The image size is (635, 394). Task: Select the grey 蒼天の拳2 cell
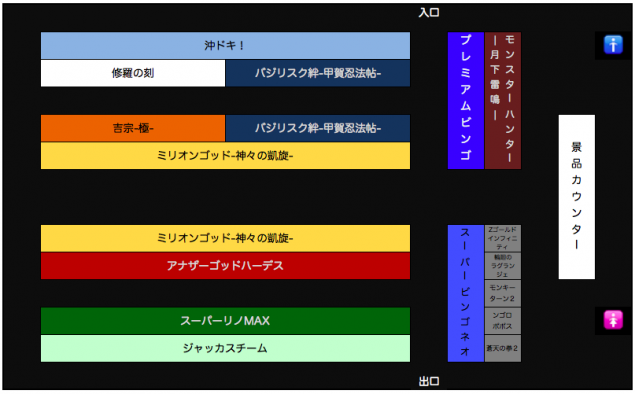click(503, 348)
